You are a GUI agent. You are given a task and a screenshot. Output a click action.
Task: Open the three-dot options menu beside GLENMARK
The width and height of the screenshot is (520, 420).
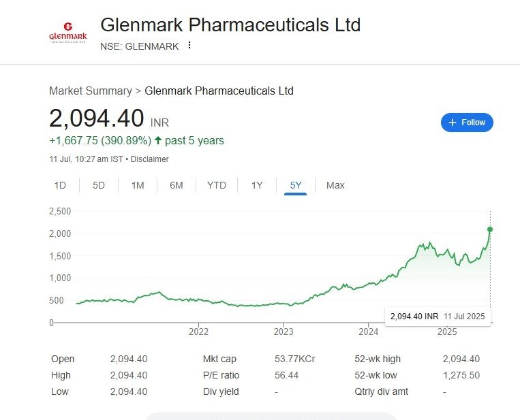189,45
